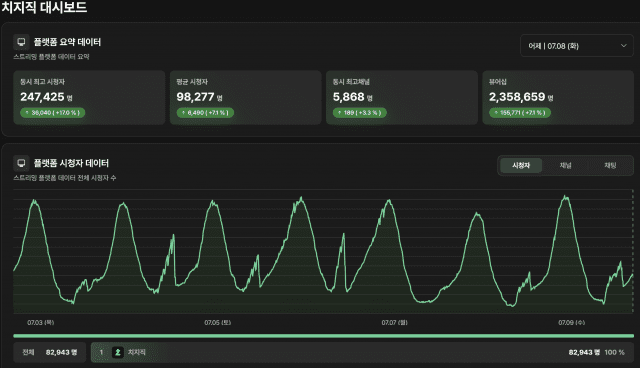
Task: Click the up-arrow icon in the 189 badge
Action: pos(340,113)
